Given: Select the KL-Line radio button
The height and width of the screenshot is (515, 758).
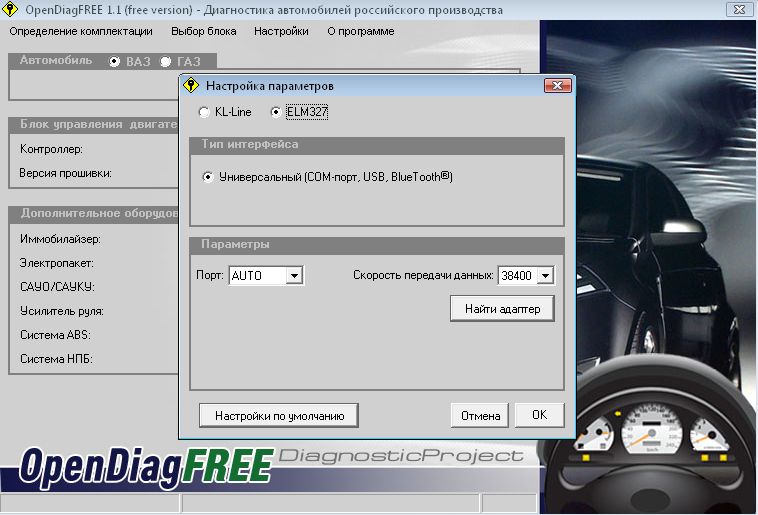Looking at the screenshot, I should 204,112.
